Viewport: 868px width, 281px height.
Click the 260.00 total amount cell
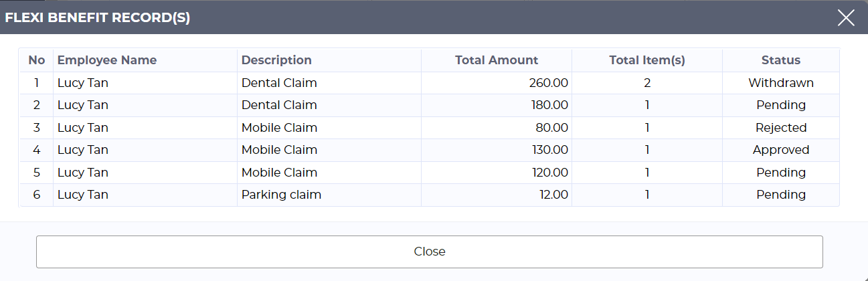(x=547, y=83)
